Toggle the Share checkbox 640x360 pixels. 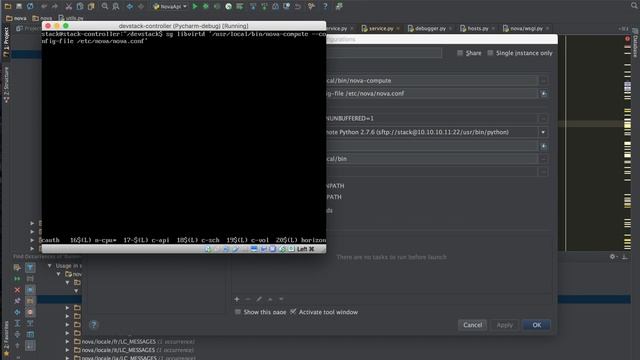pos(460,53)
